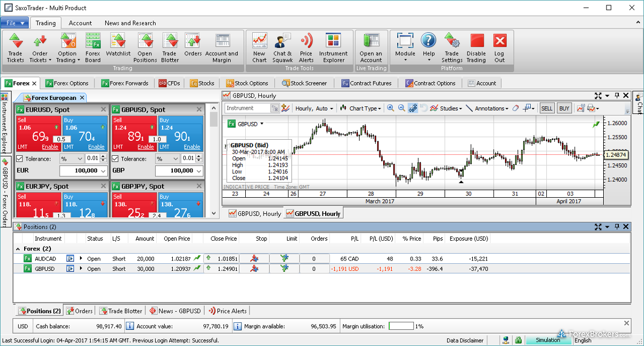Click the instrument search icon in chart toolbar
This screenshot has width=644, height=346.
pyautogui.click(x=275, y=108)
